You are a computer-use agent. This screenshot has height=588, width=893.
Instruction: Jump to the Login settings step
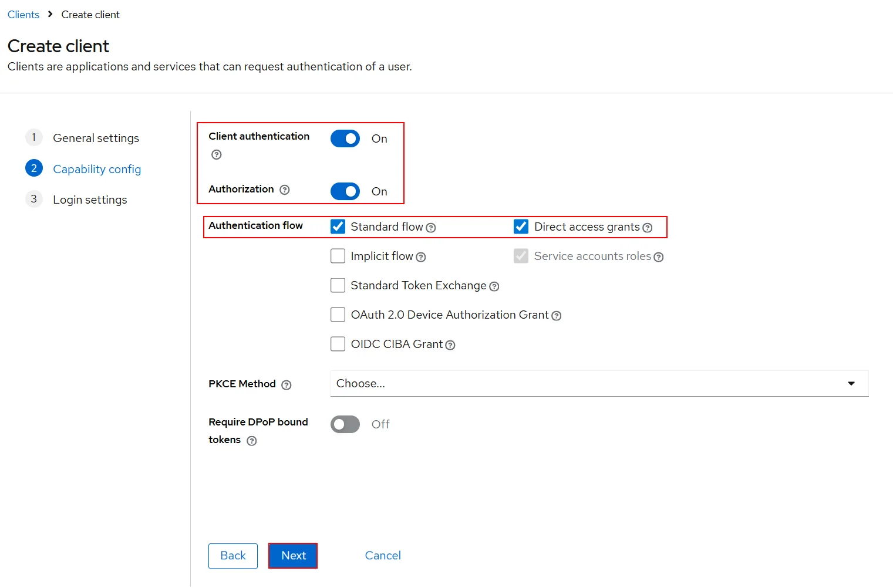[90, 200]
